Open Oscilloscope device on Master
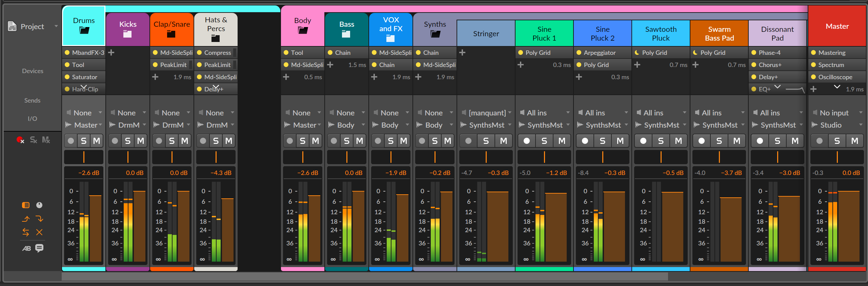868x286 pixels. (x=837, y=77)
